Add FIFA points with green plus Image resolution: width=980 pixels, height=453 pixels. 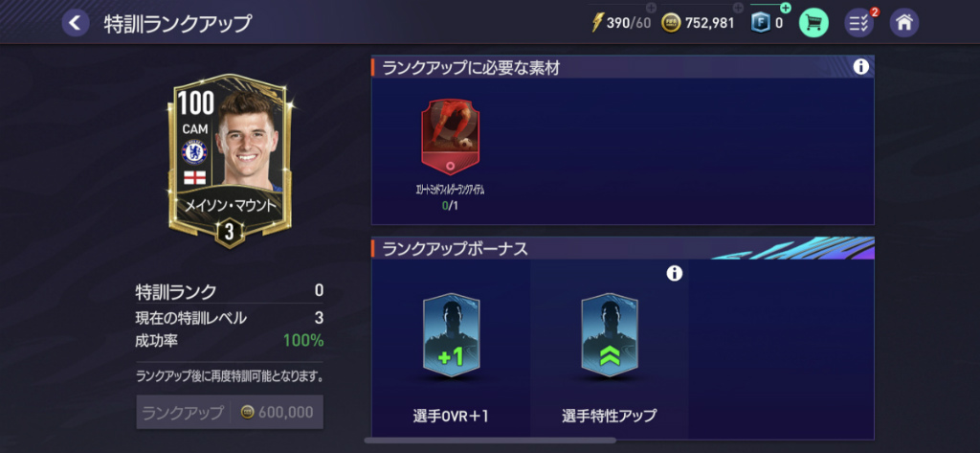pyautogui.click(x=786, y=8)
